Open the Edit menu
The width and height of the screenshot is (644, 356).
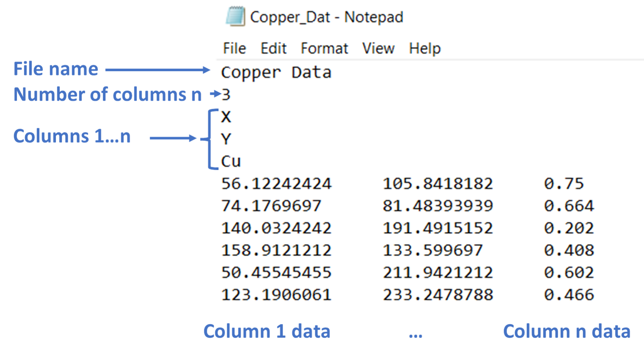point(273,48)
